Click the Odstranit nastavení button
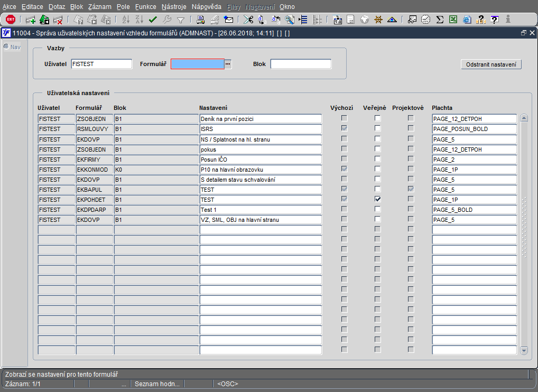This screenshot has height=392, width=538. 491,64
